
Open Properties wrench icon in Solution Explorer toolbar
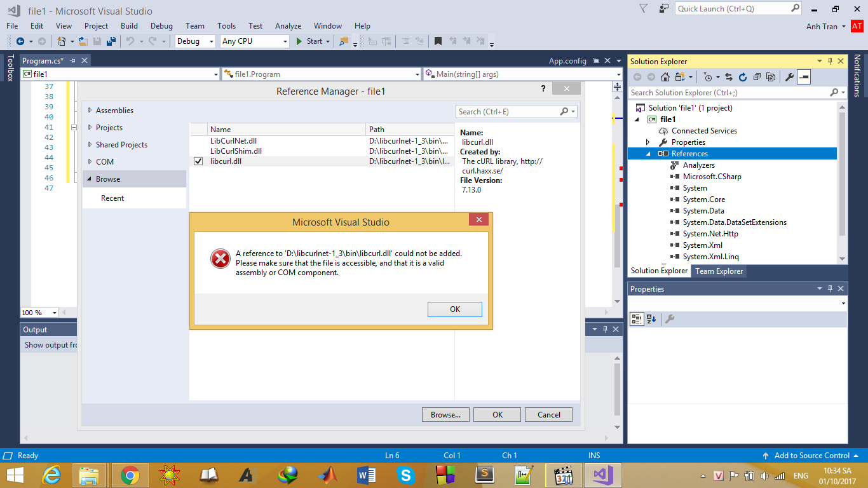(789, 77)
